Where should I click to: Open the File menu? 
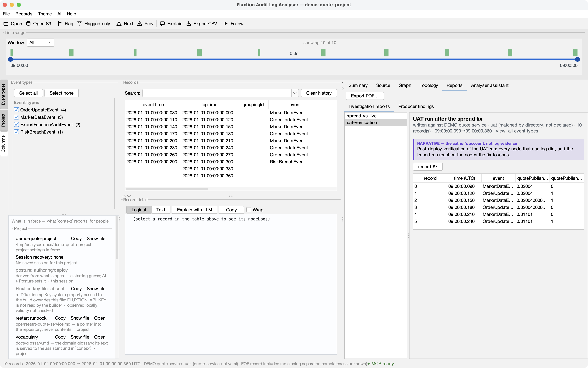click(6, 14)
